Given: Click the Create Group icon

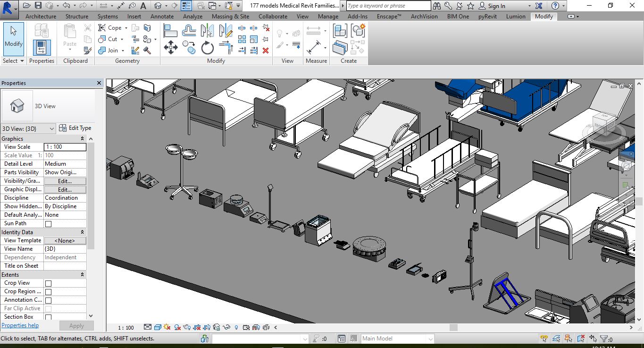Looking at the screenshot, I should (358, 31).
